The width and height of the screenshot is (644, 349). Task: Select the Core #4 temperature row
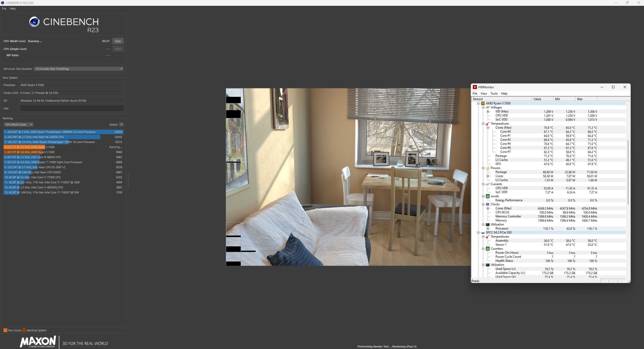coord(548,144)
